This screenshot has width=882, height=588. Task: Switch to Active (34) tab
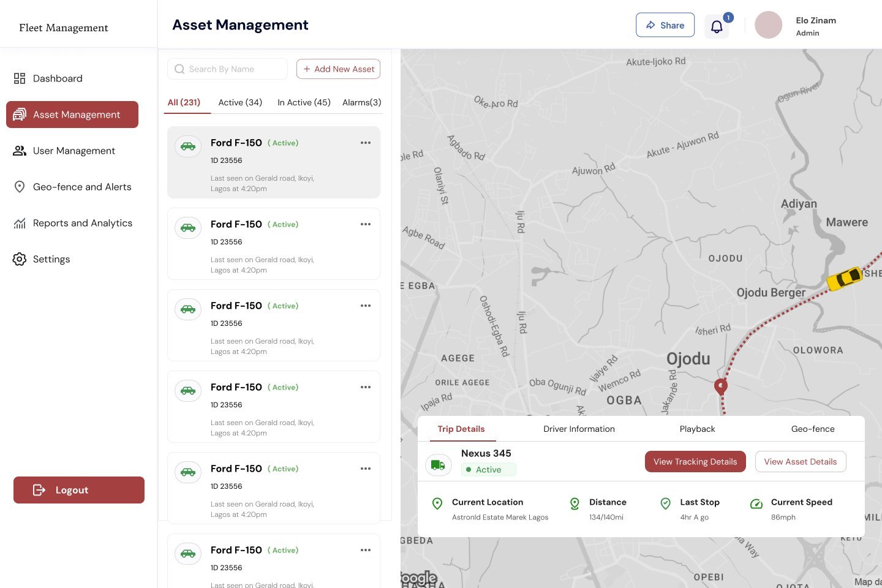coord(240,102)
